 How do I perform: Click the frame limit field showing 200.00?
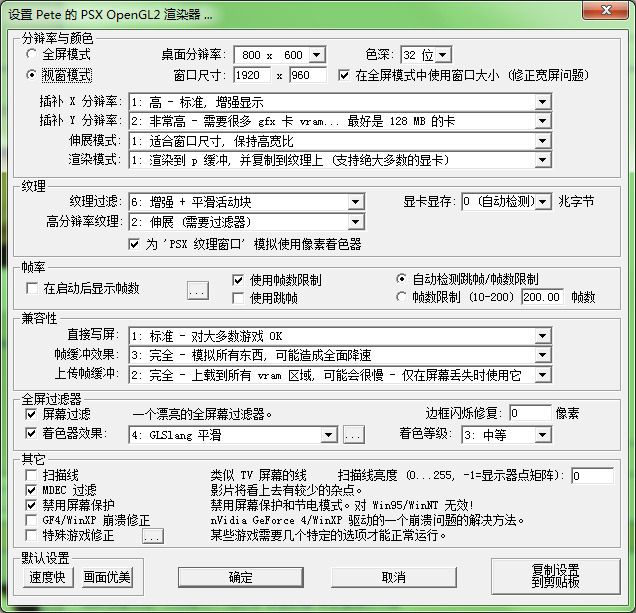pyautogui.click(x=542, y=297)
